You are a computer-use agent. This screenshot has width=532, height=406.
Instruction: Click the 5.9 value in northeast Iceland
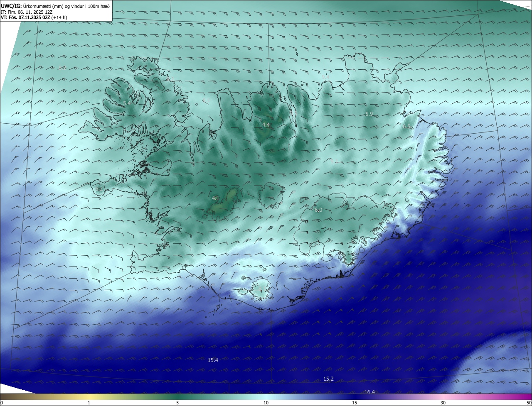369,114
